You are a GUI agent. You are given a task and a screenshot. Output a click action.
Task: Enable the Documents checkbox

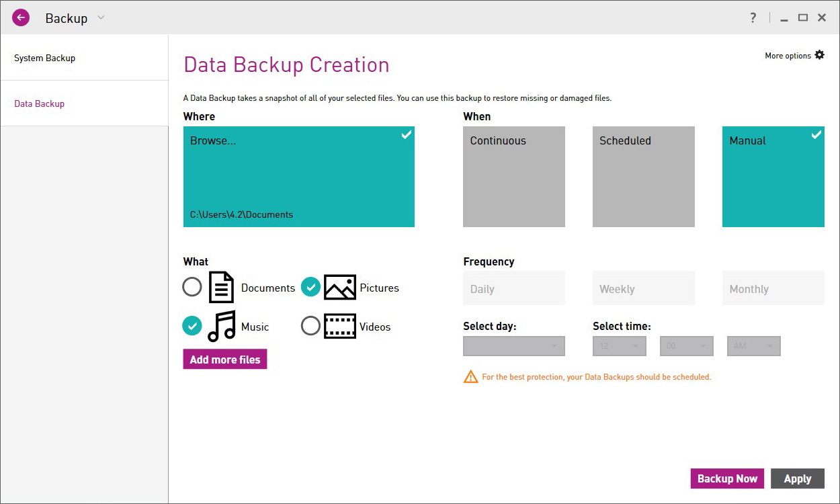(192, 288)
